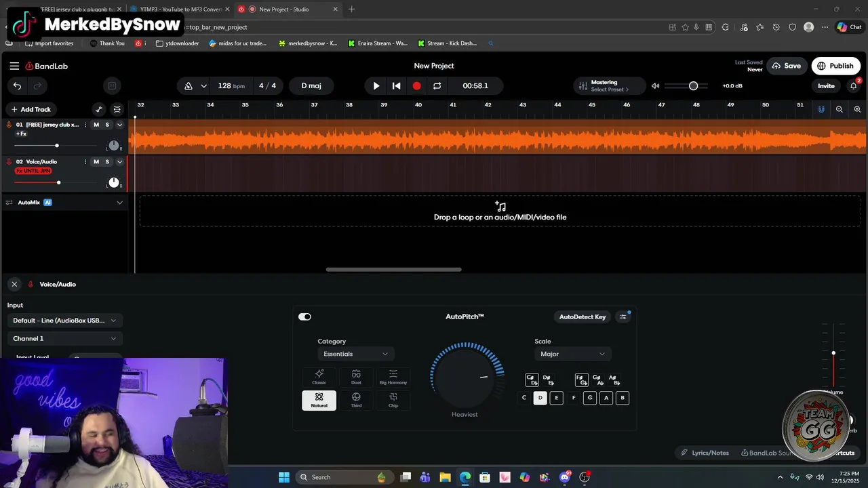
Task: Toggle the metronome icon
Action: pos(189,86)
